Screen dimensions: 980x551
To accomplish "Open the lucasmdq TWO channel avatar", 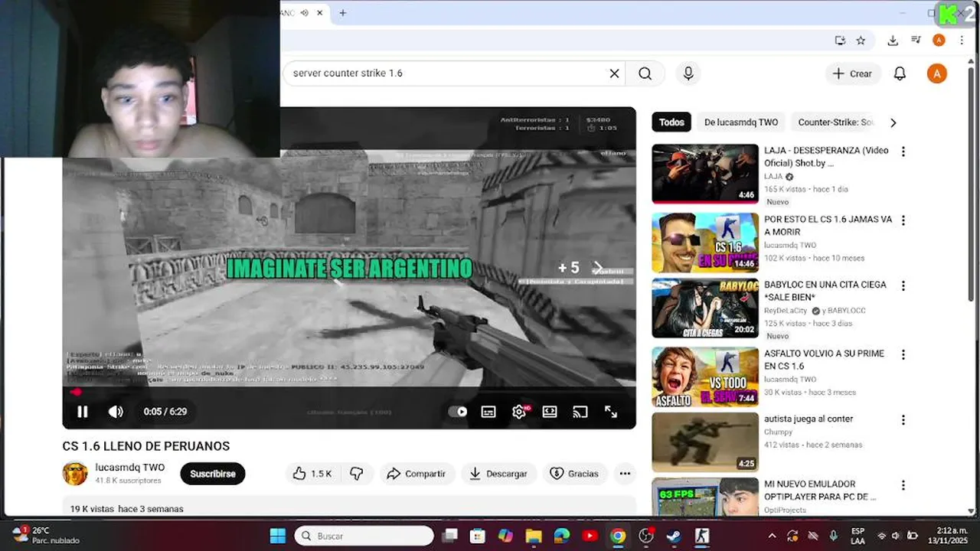I will click(75, 474).
